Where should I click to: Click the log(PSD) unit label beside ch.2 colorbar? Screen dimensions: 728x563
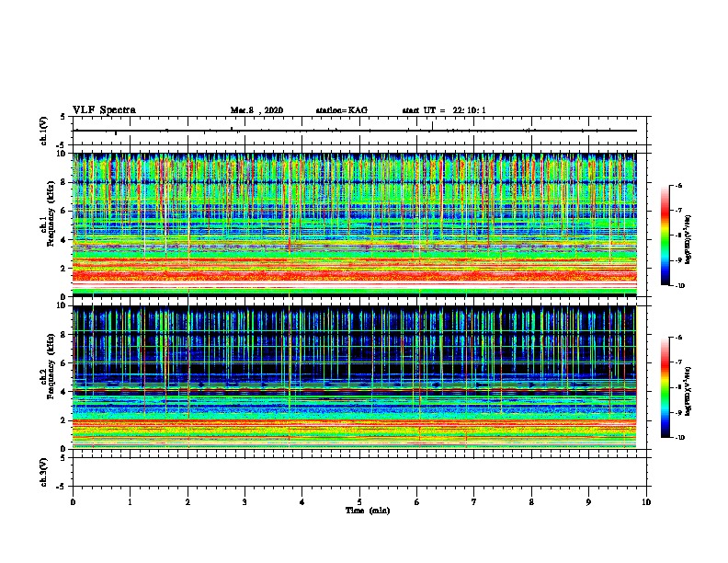pos(688,391)
